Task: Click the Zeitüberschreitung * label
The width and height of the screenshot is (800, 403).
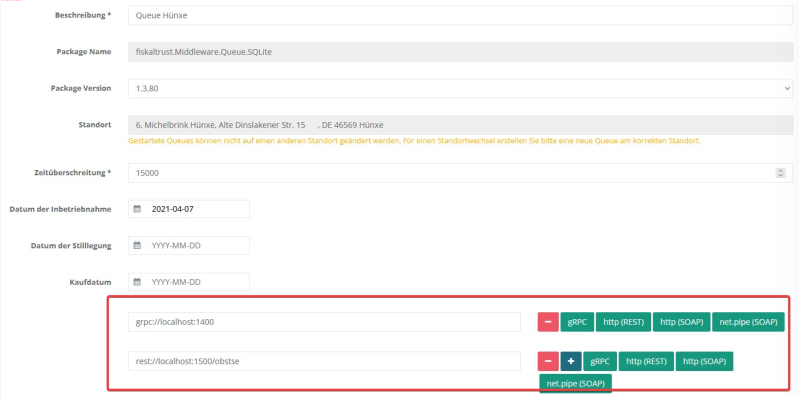Action: [x=73, y=173]
